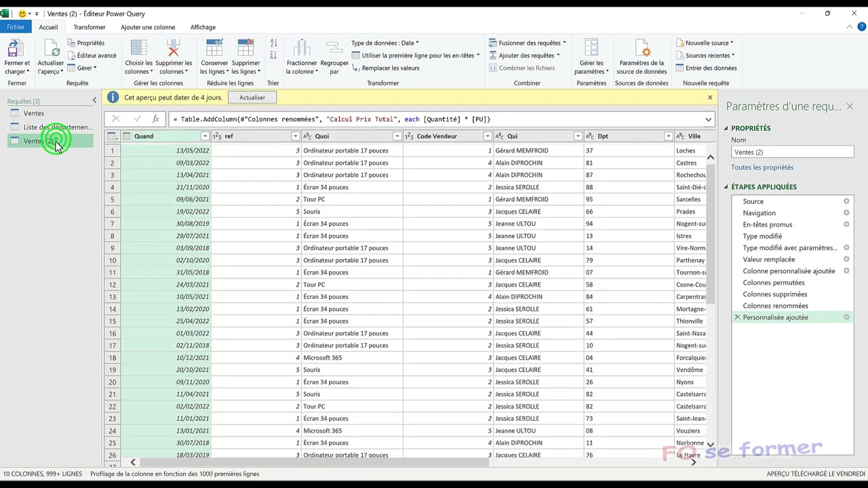Open the Gérer dropdown in Requête group

point(82,68)
